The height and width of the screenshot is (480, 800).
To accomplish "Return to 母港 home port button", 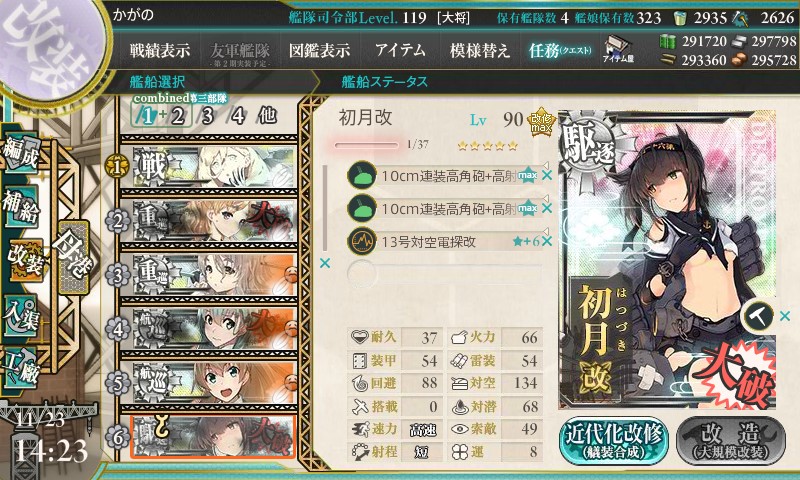I will tap(73, 257).
